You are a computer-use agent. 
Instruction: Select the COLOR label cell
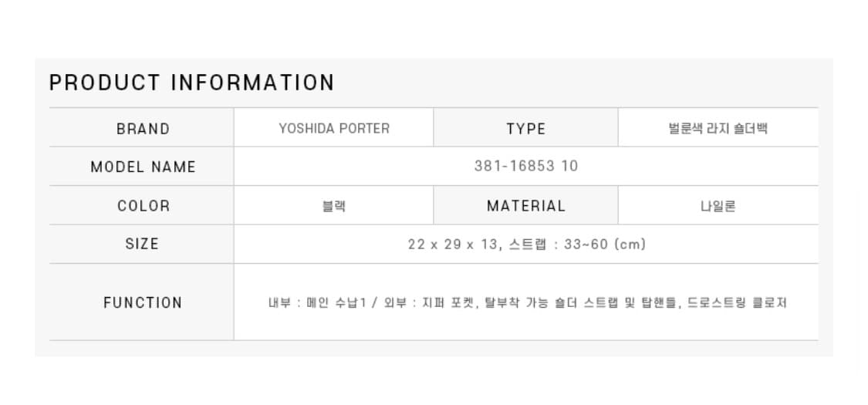pos(142,205)
